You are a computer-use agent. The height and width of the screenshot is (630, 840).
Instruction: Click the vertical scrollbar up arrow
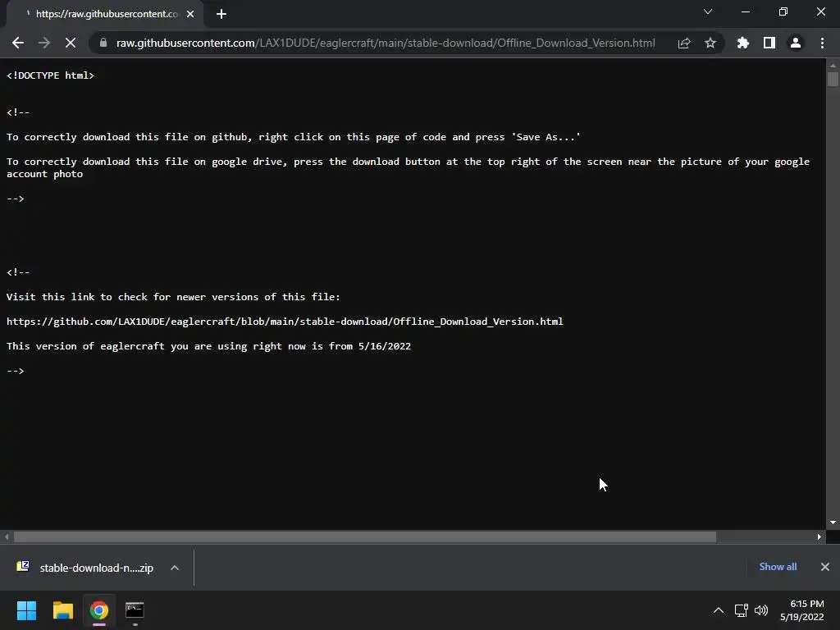pyautogui.click(x=833, y=66)
